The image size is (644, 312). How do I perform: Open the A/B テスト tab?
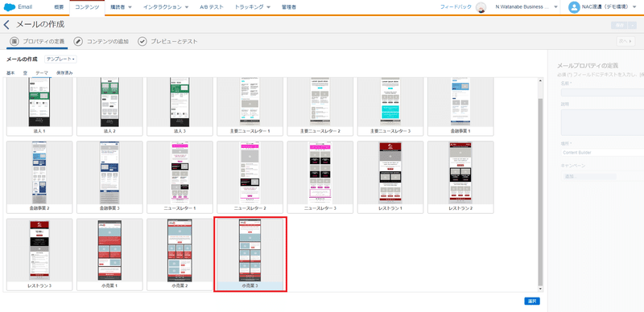[212, 7]
